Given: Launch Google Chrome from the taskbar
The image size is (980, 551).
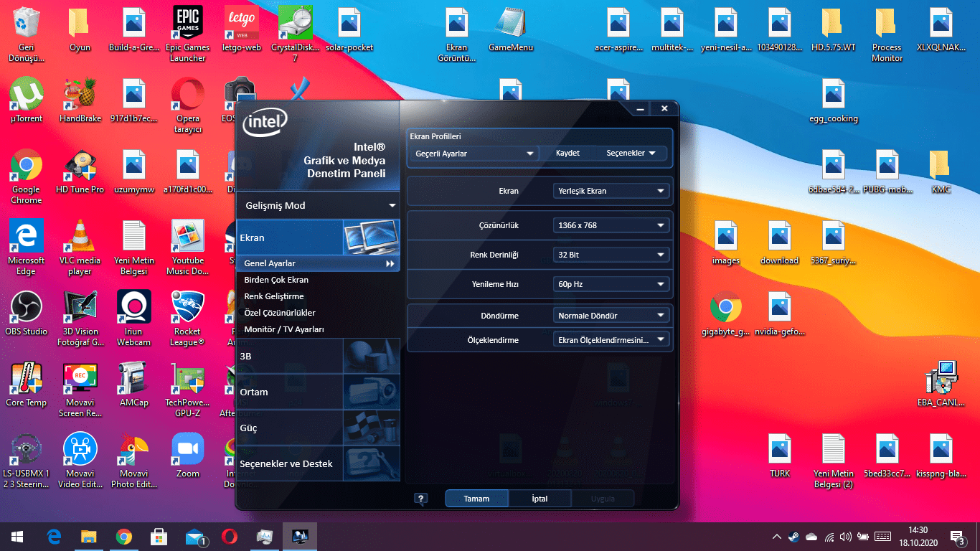Looking at the screenshot, I should (124, 537).
